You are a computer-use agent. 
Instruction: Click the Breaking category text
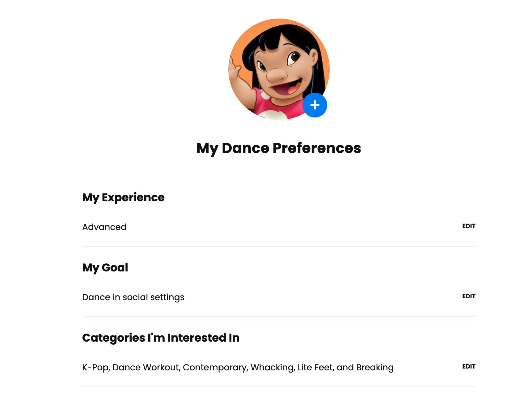[375, 368]
